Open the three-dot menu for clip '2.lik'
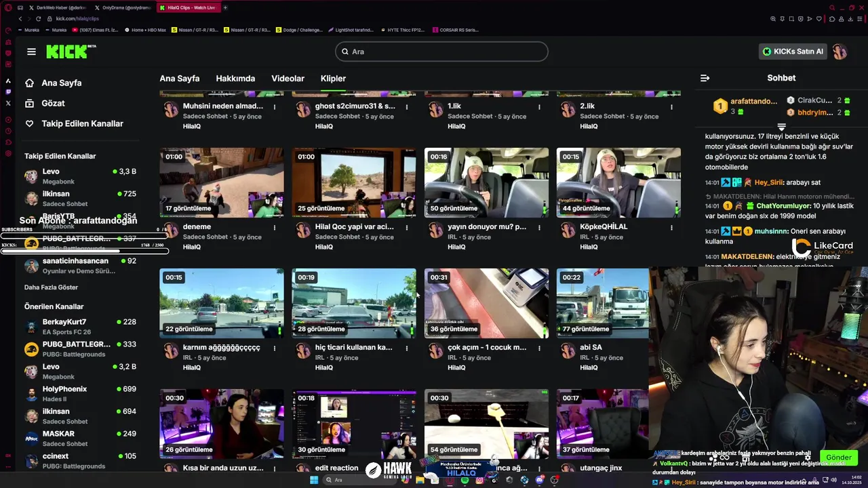868x488 pixels. pyautogui.click(x=671, y=107)
